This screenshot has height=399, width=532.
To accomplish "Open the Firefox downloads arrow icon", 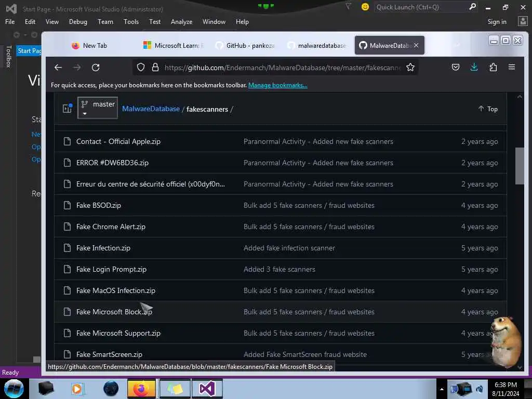I will click(x=474, y=68).
